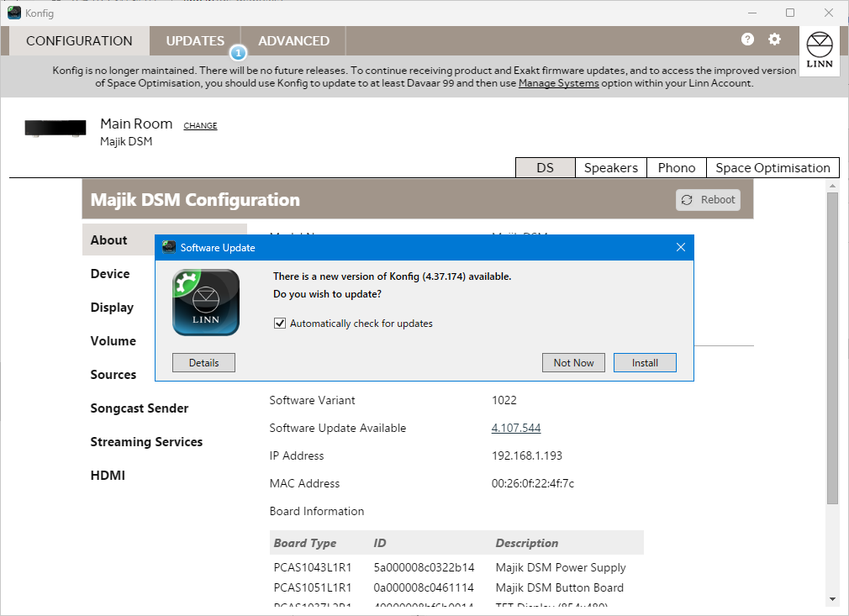Image resolution: width=849 pixels, height=616 pixels.
Task: Open the Songcast Sender section
Action: click(140, 408)
